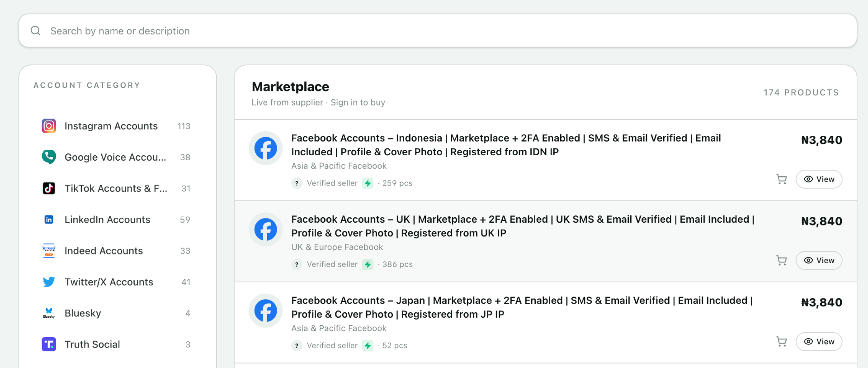Click the Bluesky butterfly icon

pyautogui.click(x=49, y=313)
